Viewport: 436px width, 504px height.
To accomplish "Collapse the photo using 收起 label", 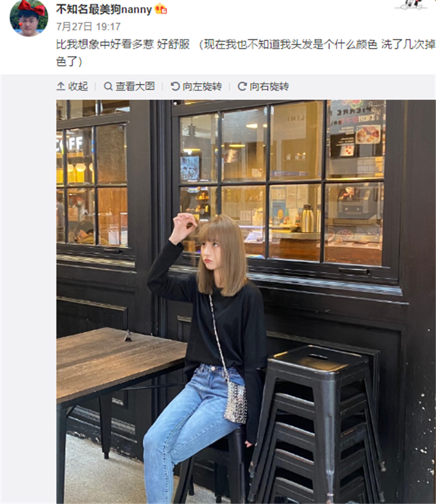I will (x=78, y=86).
